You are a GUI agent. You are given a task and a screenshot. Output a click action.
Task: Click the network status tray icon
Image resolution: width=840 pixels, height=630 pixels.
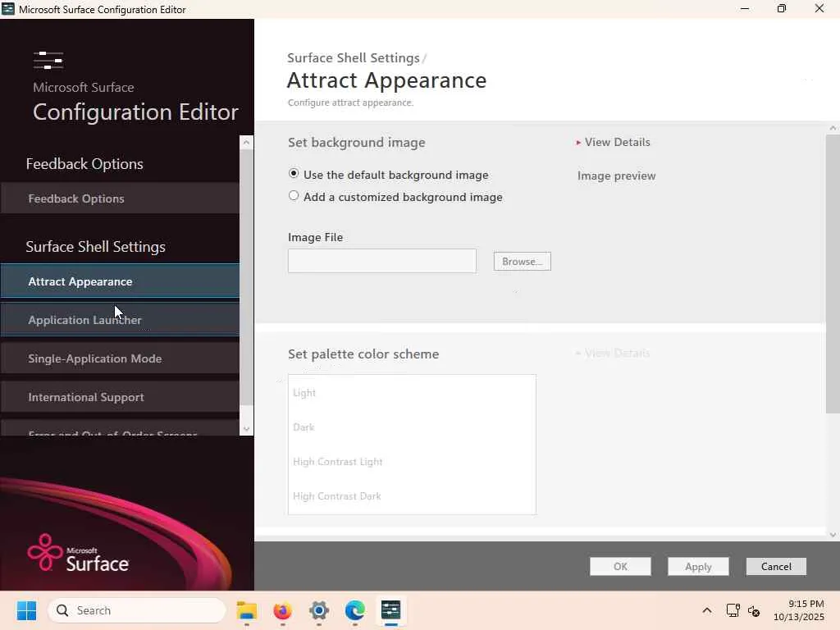(x=733, y=610)
